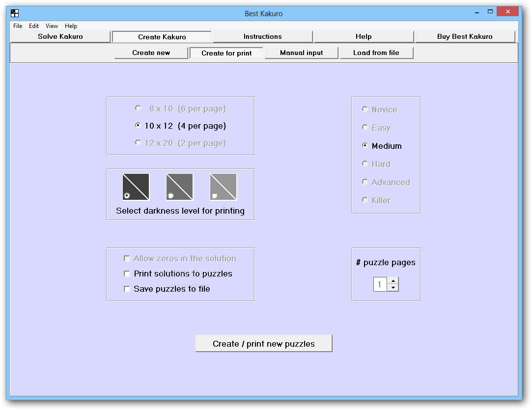This screenshot has height=410, width=532.
Task: Open Buy Best Kakuro tab
Action: [465, 37]
